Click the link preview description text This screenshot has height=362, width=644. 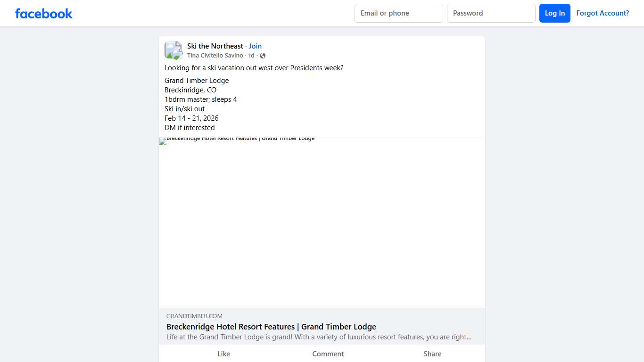(x=319, y=337)
